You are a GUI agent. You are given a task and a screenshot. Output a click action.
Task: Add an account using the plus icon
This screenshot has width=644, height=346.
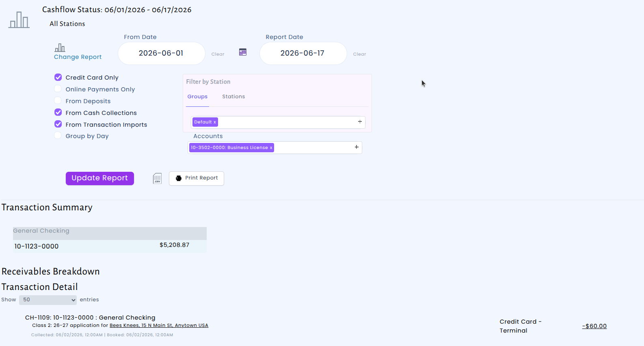(x=357, y=147)
